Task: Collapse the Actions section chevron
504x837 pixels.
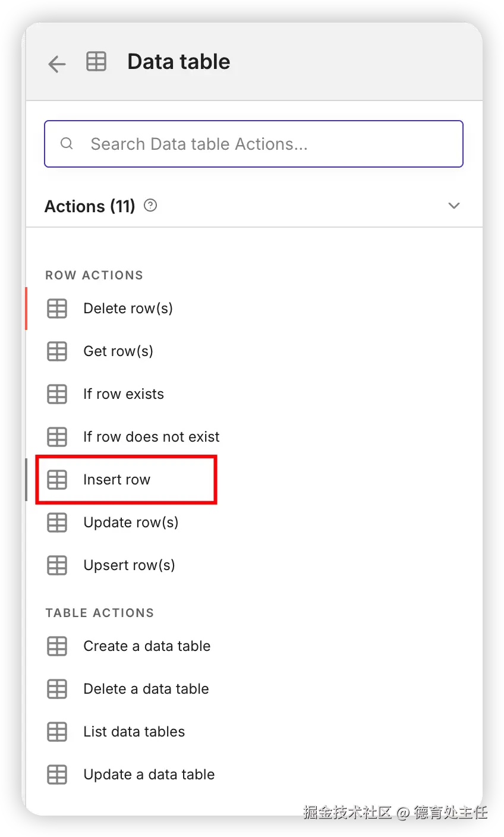Action: click(454, 206)
